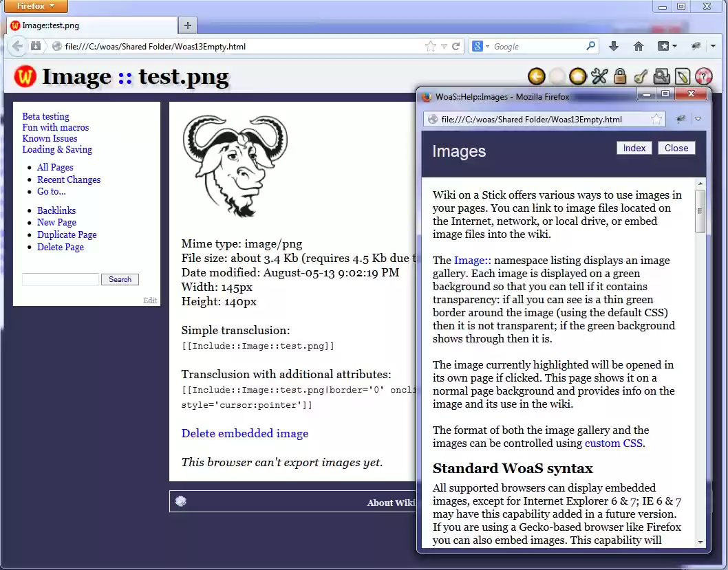Edit the page using the pencil document icon

pos(682,76)
